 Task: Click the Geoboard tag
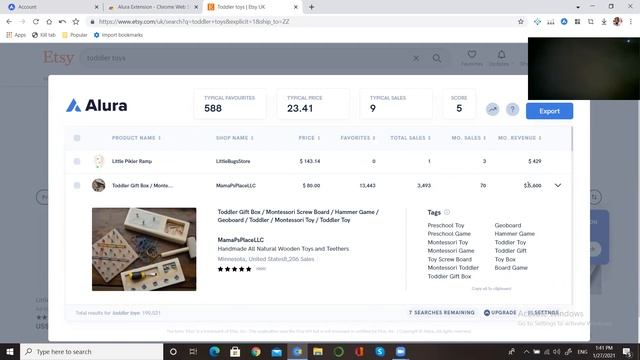tap(508, 225)
